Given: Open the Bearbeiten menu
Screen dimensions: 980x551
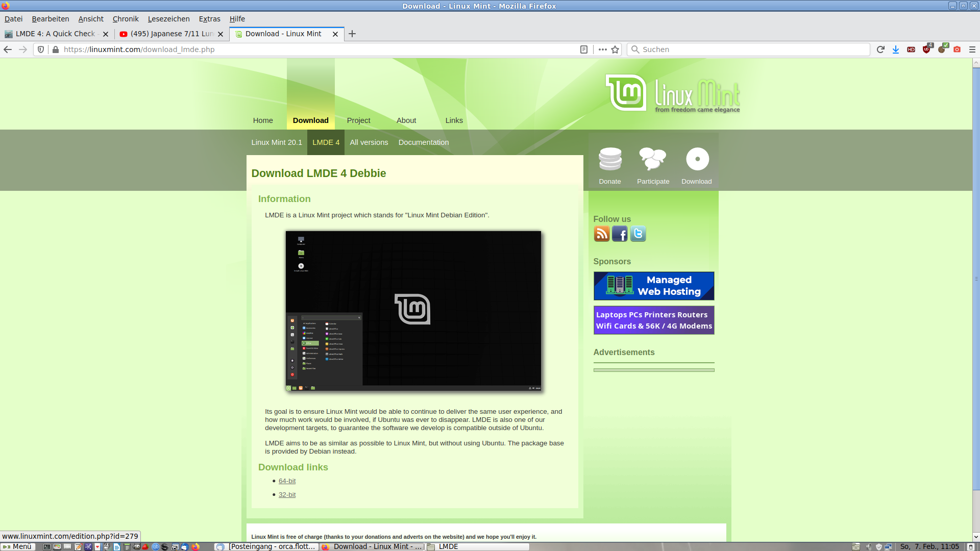Looking at the screenshot, I should tap(51, 19).
